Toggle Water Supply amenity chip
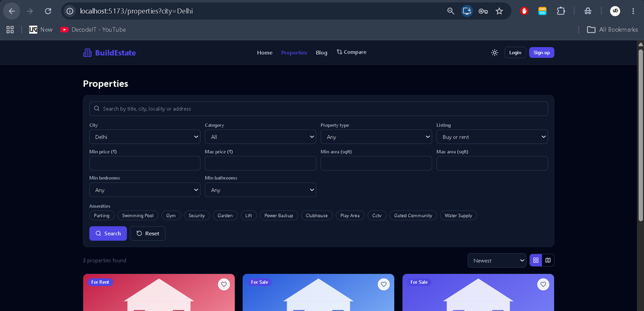This screenshot has height=311, width=644. [458, 215]
